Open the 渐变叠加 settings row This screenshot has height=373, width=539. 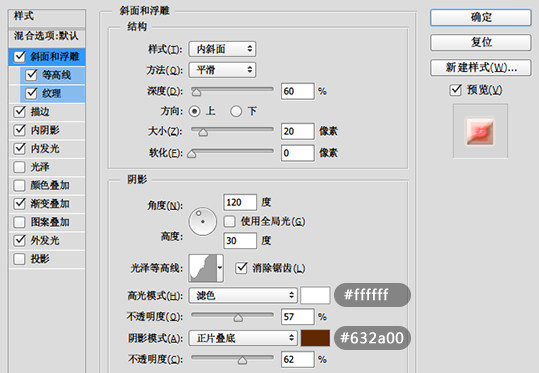coord(47,204)
